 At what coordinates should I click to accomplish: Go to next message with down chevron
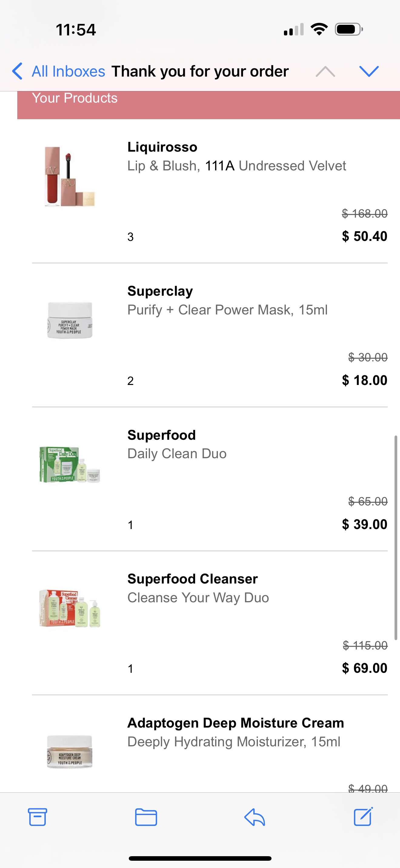point(369,71)
